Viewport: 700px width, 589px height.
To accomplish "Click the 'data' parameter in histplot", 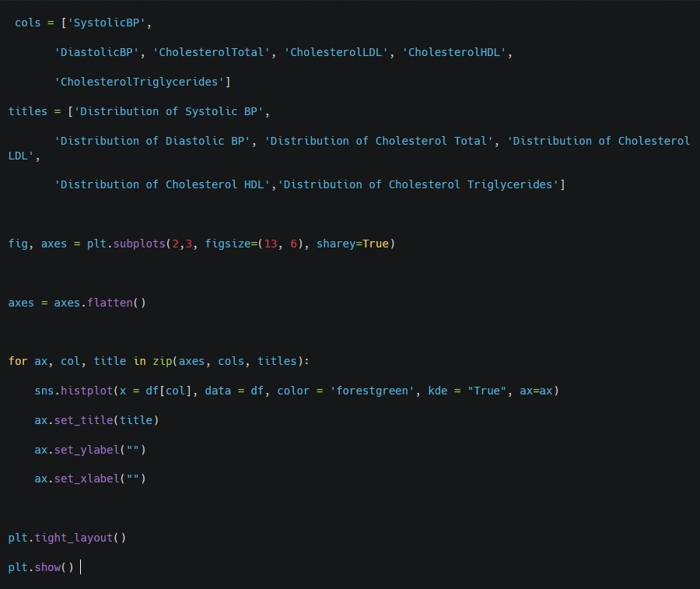I will click(218, 391).
